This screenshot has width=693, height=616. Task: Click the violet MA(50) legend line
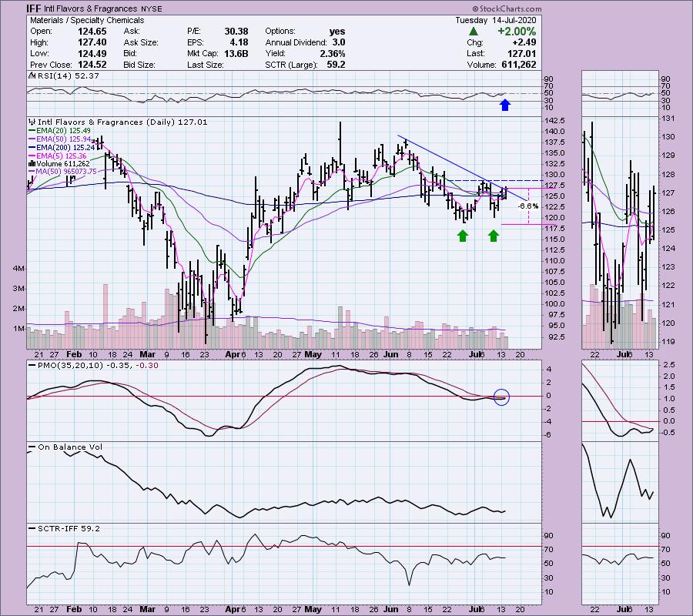click(32, 172)
